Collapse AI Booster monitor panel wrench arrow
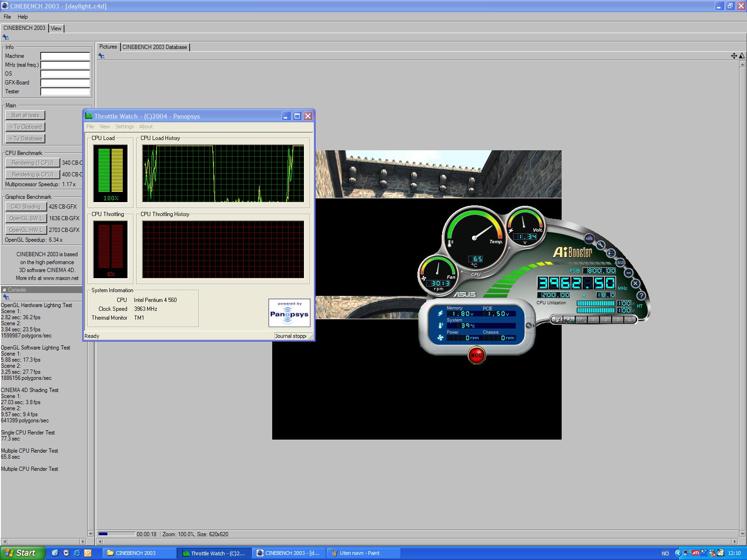Viewport: 747px width, 560px height. (x=529, y=326)
